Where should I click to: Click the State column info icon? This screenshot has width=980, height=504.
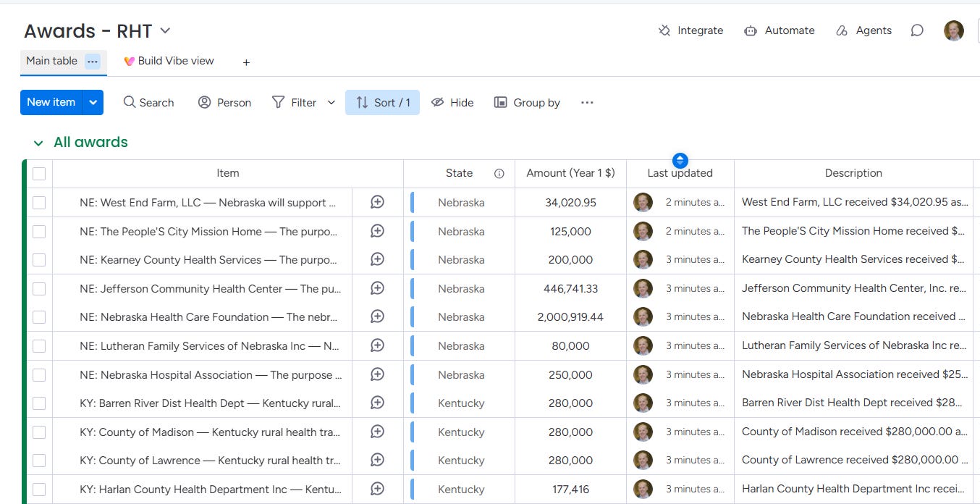[x=499, y=174]
